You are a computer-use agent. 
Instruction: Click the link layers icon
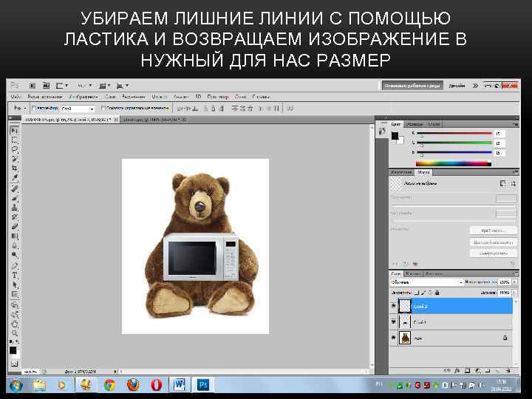447,371
